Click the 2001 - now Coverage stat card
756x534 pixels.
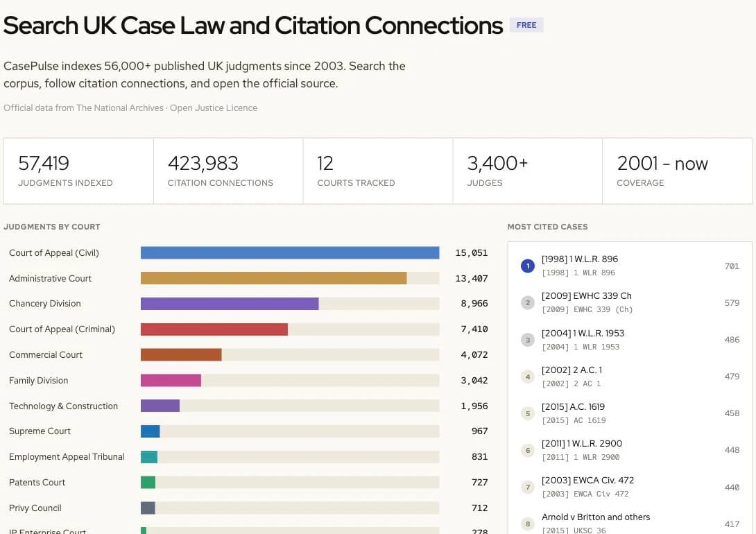[677, 171]
